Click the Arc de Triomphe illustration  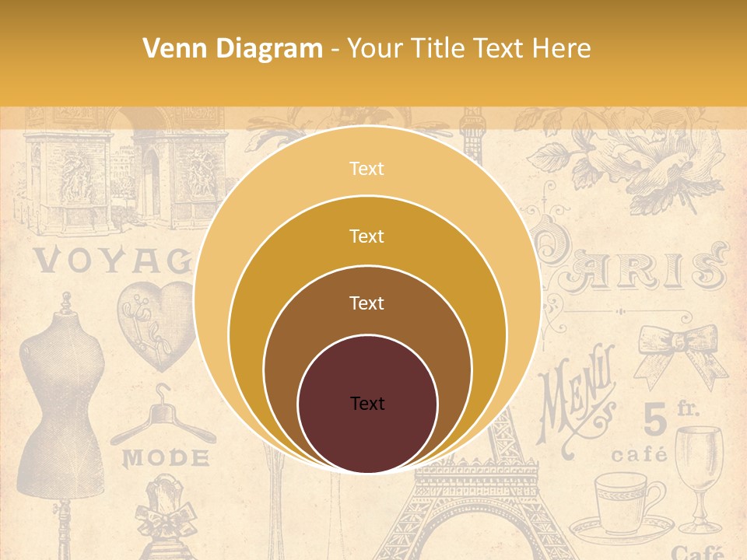[124, 173]
